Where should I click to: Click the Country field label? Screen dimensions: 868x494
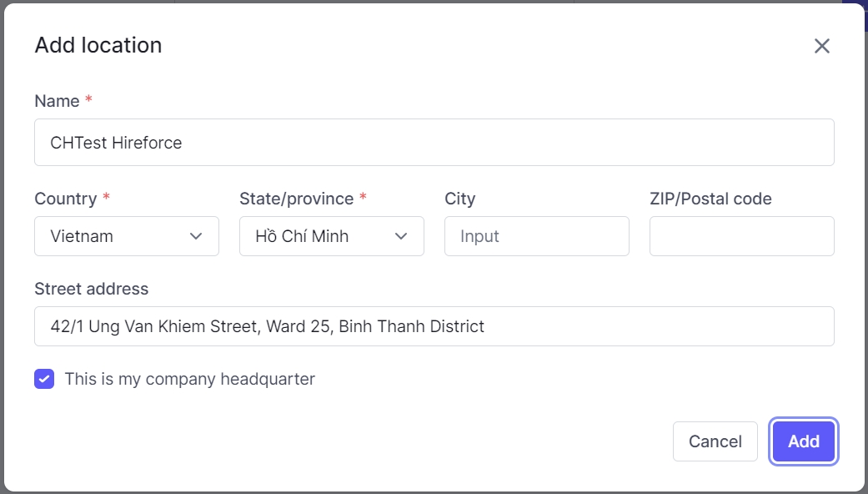tap(65, 199)
